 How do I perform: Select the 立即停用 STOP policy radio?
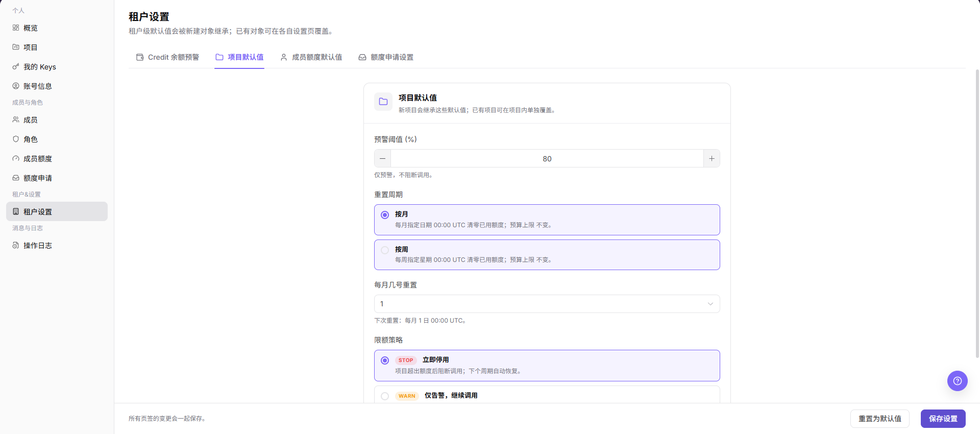coord(385,360)
